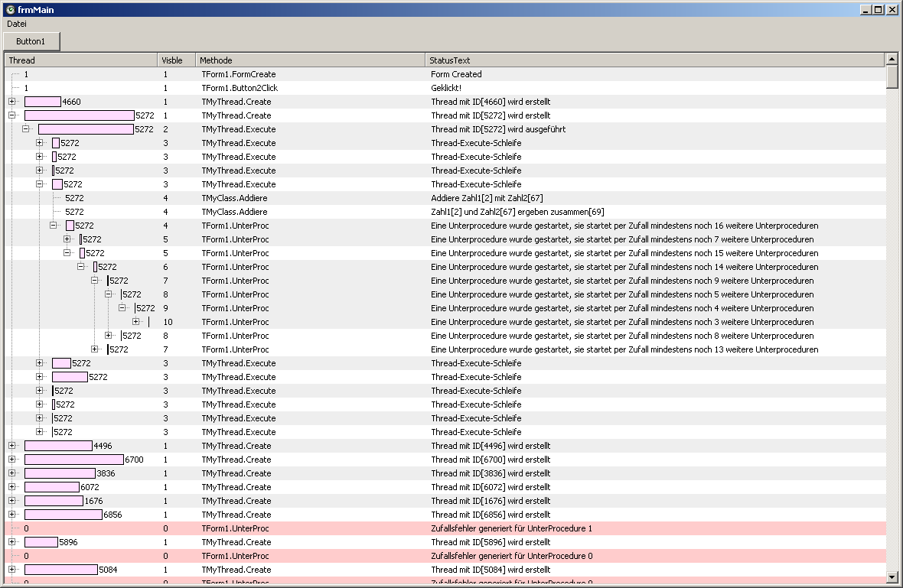Expand the thread 4660 node
903x588 pixels.
12,101
